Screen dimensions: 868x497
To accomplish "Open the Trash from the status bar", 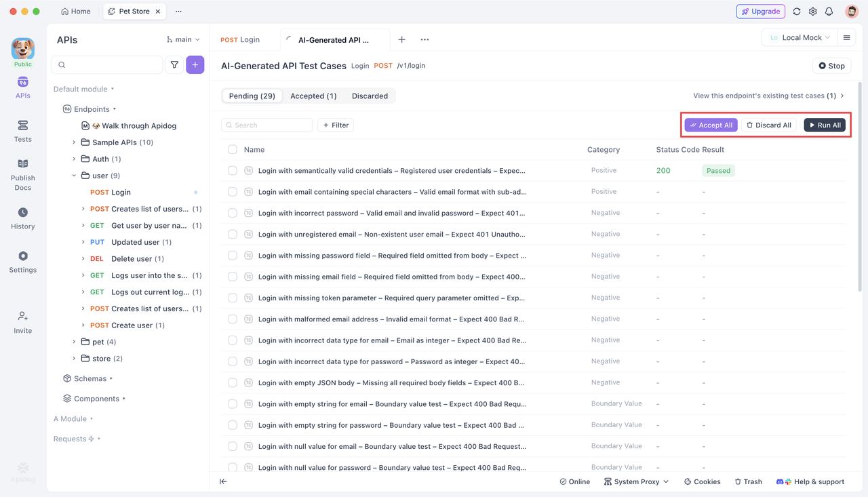I will click(x=748, y=481).
